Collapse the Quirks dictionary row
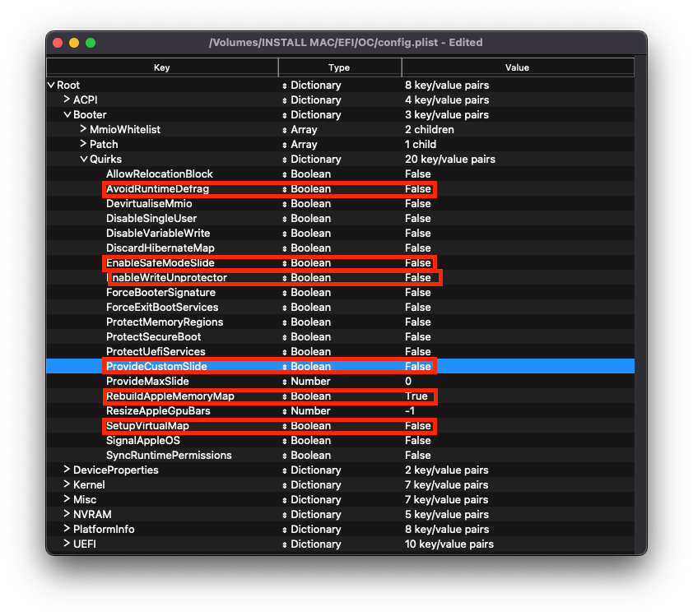Image resolution: width=693 pixels, height=616 pixels. point(84,160)
